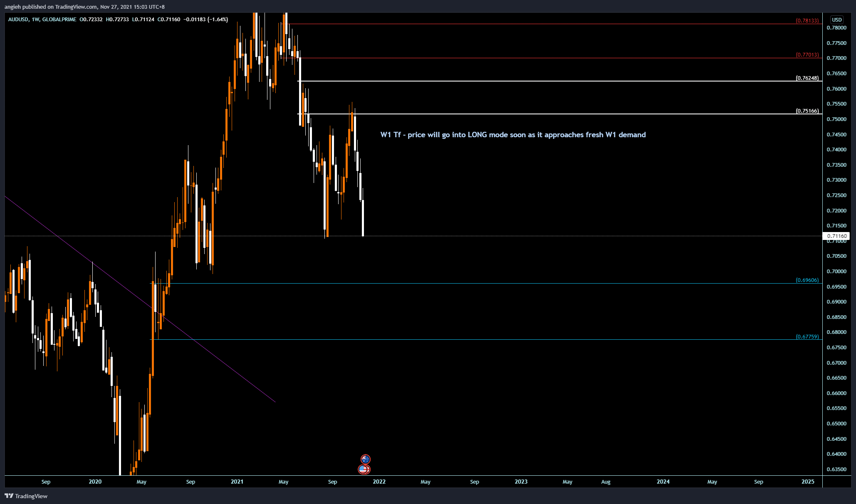Click the 2025 label on time axis
The width and height of the screenshot is (856, 504).
[x=808, y=482]
